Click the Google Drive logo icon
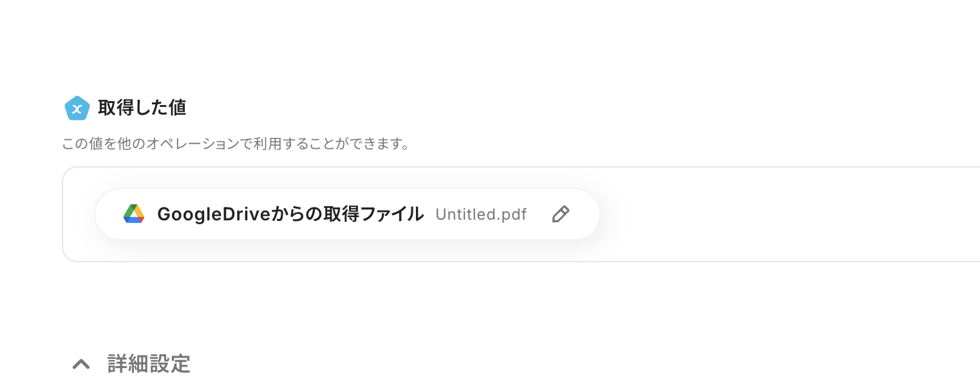The width and height of the screenshot is (980, 384). [x=134, y=214]
